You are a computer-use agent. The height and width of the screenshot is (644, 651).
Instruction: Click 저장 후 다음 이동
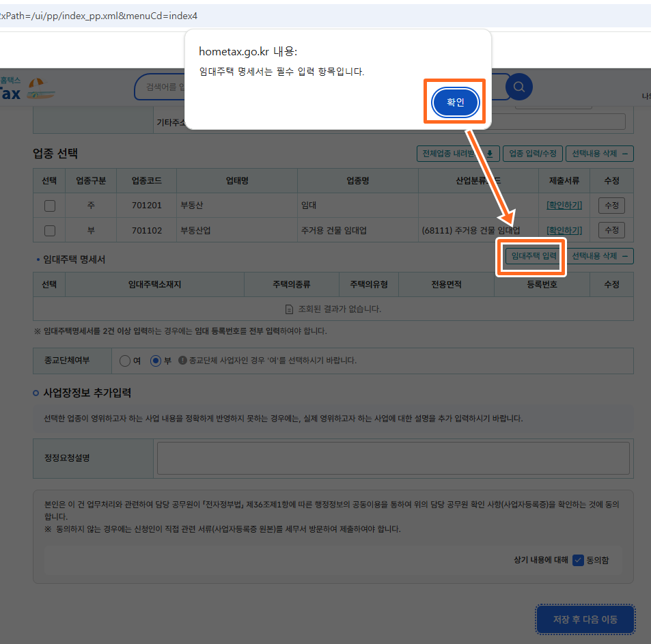tap(585, 620)
